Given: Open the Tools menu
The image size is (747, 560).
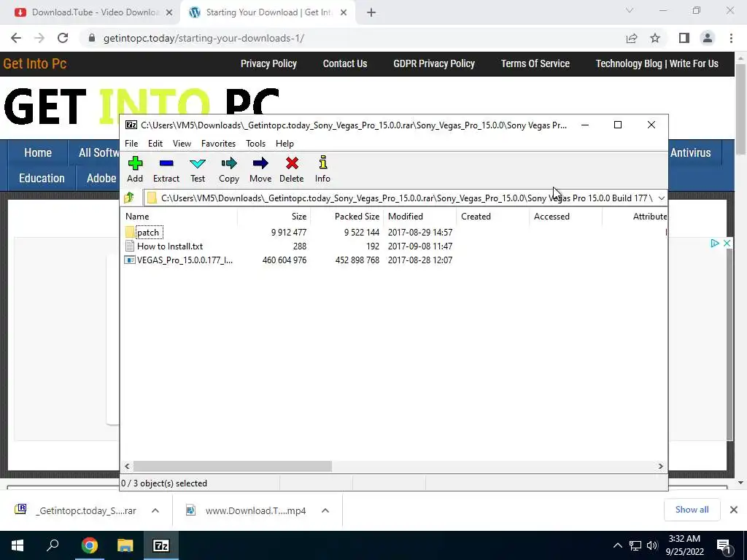Looking at the screenshot, I should click(x=255, y=144).
